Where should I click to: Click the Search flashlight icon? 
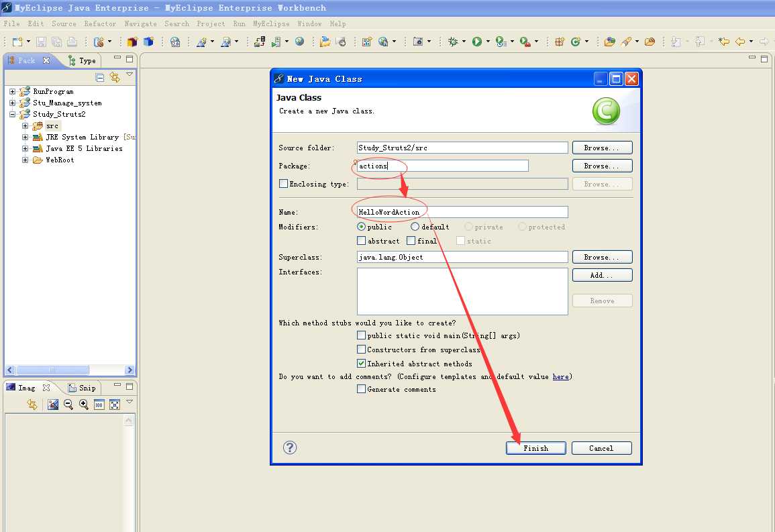(626, 42)
